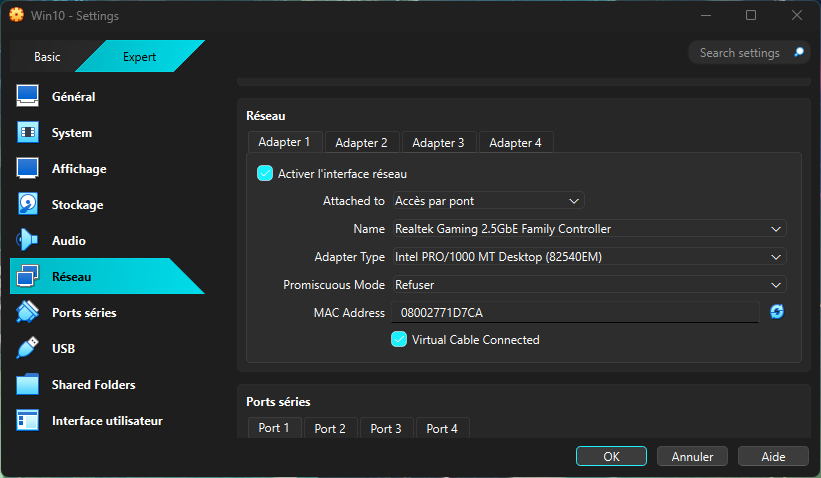The height and width of the screenshot is (478, 821).
Task: Switch to the Basic mode tab
Action: click(x=47, y=57)
